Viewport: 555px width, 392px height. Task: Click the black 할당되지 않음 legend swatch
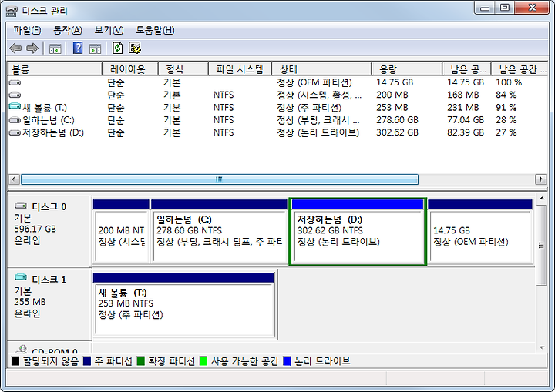tap(15, 361)
